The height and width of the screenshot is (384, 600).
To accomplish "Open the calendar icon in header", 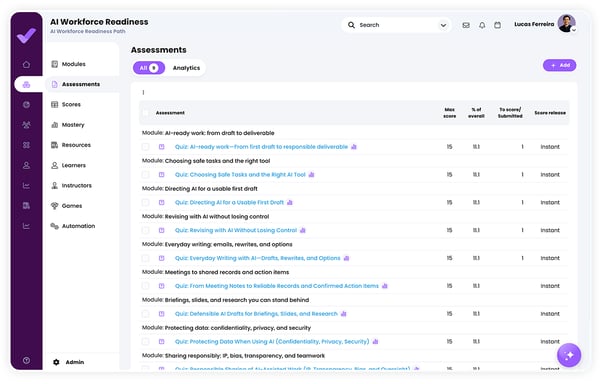I will point(497,25).
